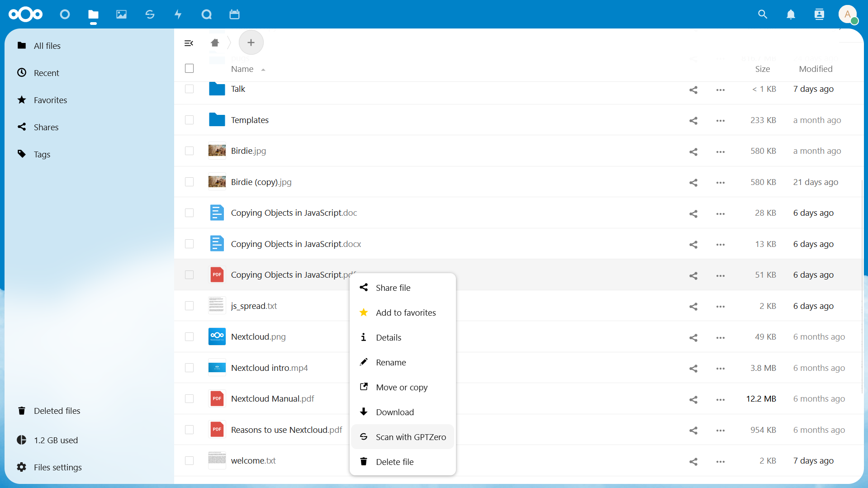Share Nextcloud.png via share icon
This screenshot has width=868, height=488.
coord(693,337)
